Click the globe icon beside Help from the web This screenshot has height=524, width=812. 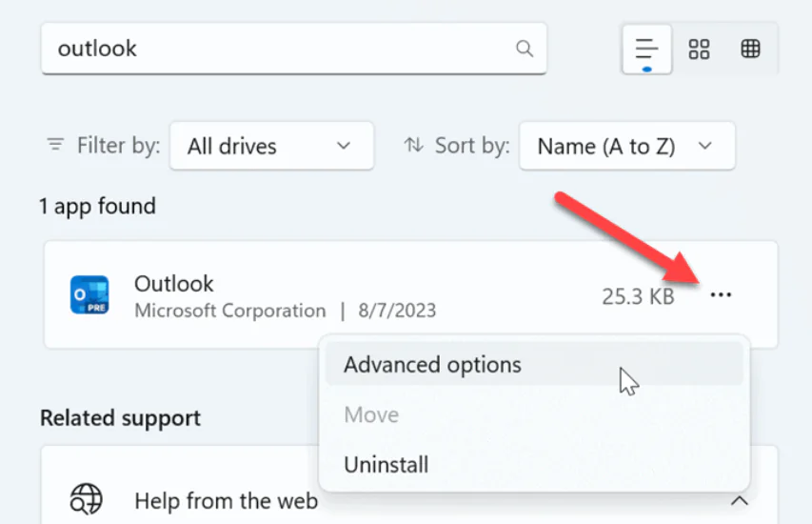pos(87,499)
